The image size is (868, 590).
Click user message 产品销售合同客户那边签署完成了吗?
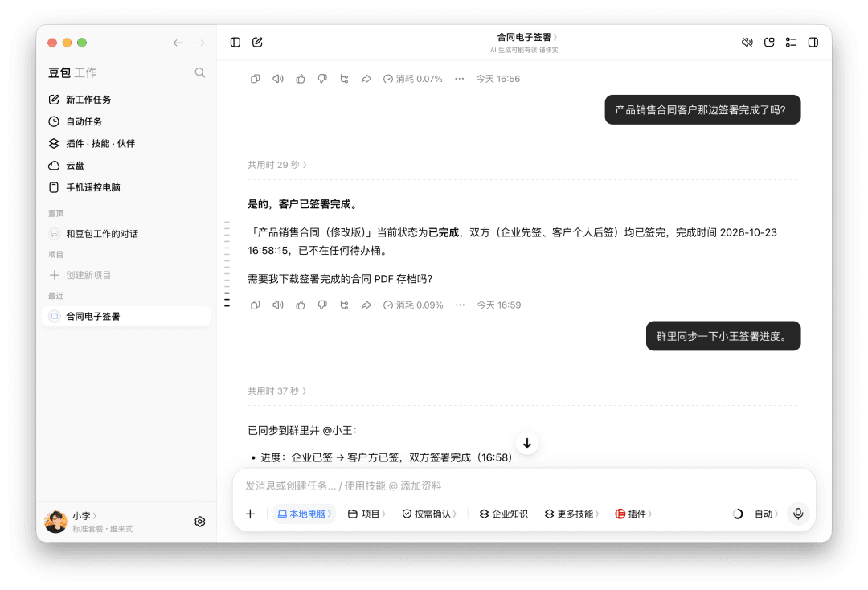702,109
